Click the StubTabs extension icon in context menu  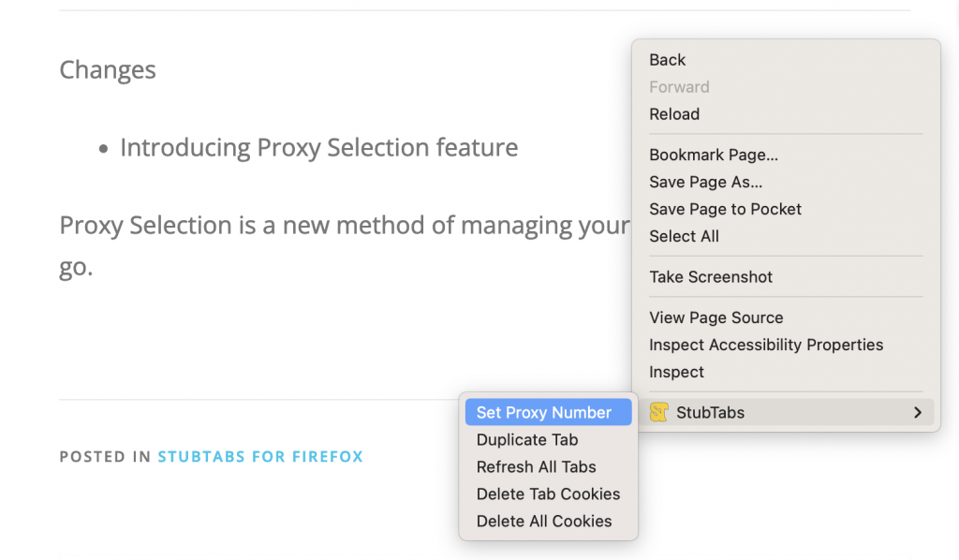[659, 412]
